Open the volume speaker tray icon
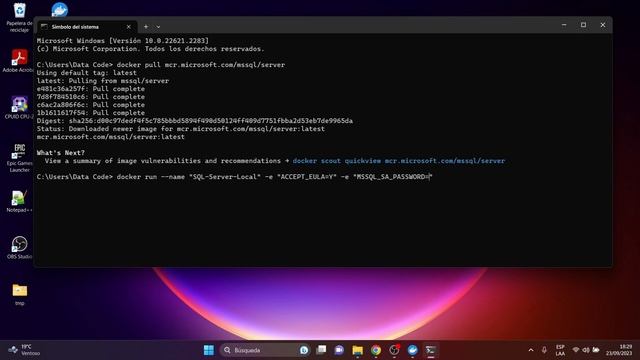640x360 pixels. tap(586, 350)
